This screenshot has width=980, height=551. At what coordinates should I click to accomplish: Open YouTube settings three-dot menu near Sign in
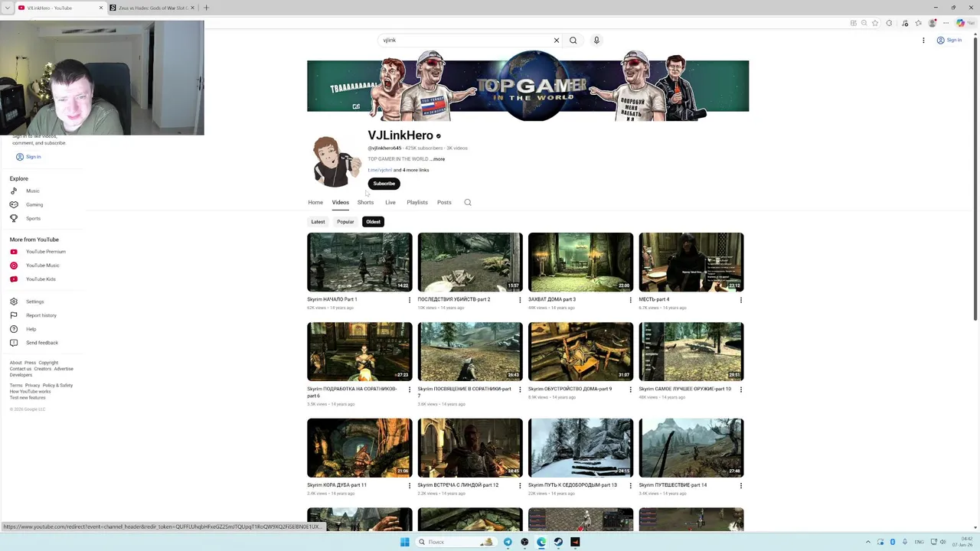coord(923,40)
